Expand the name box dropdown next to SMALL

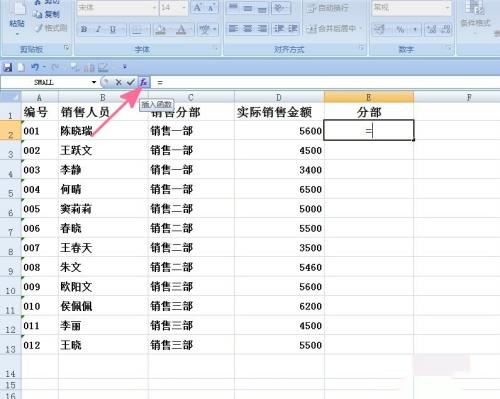[94, 82]
